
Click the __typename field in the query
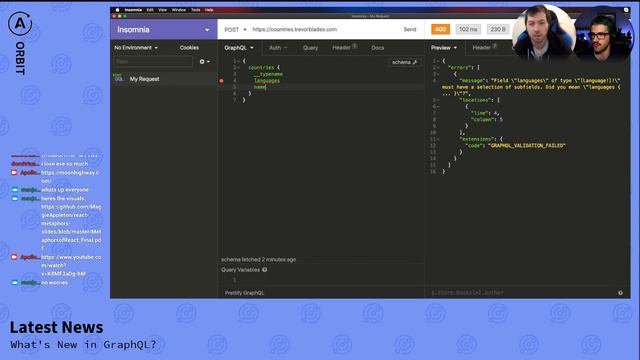tap(268, 74)
